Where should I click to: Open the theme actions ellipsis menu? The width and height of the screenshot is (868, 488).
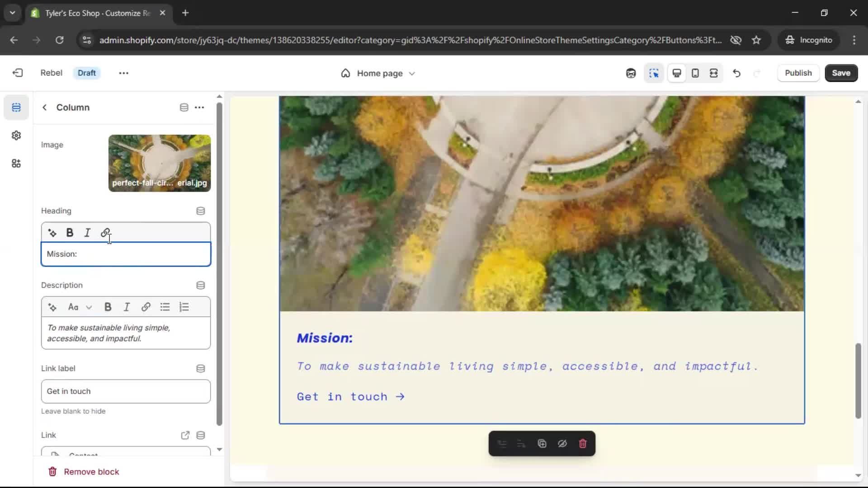tap(123, 73)
